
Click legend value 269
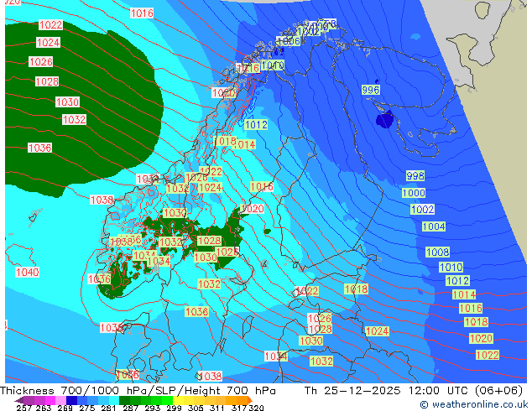click(65, 408)
